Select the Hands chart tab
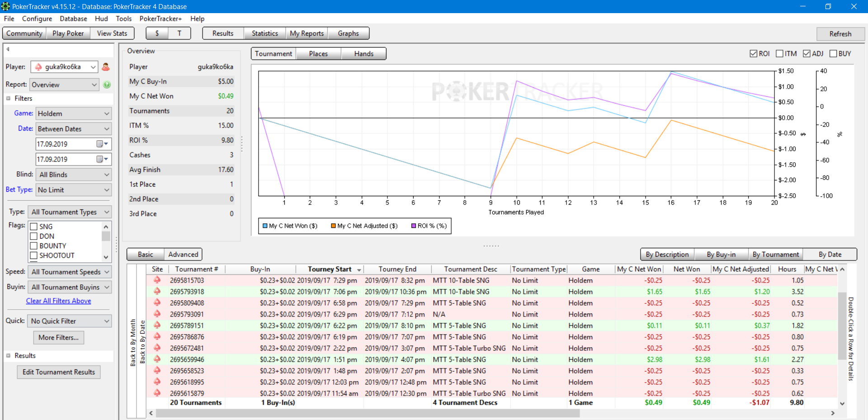This screenshot has height=420, width=868. [x=363, y=54]
